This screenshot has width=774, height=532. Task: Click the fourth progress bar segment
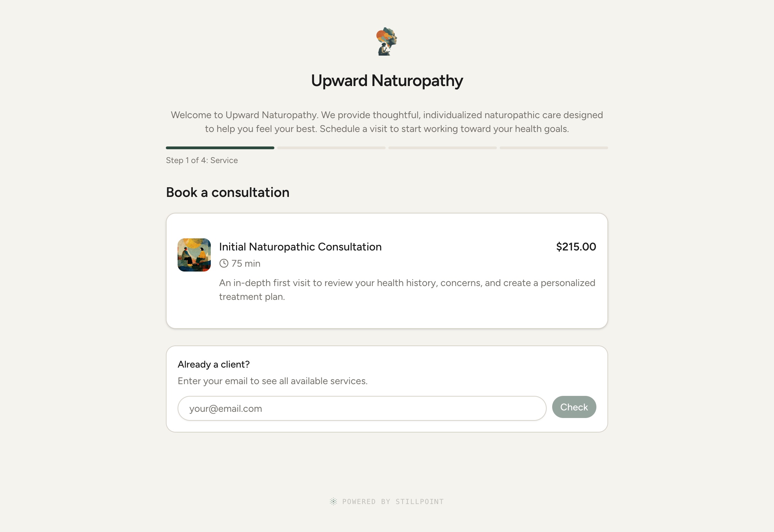coord(554,148)
